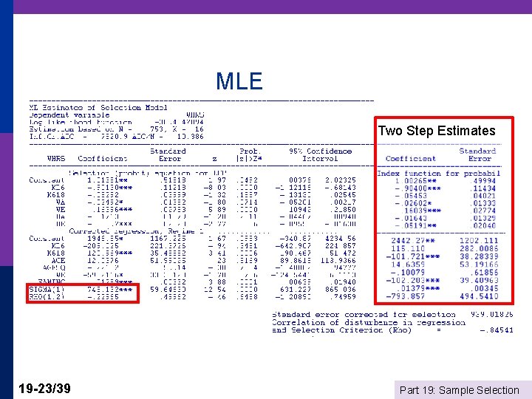
Task: Click SIGMA(1) confidence lower bound 631.227
Action: [x=296, y=290]
